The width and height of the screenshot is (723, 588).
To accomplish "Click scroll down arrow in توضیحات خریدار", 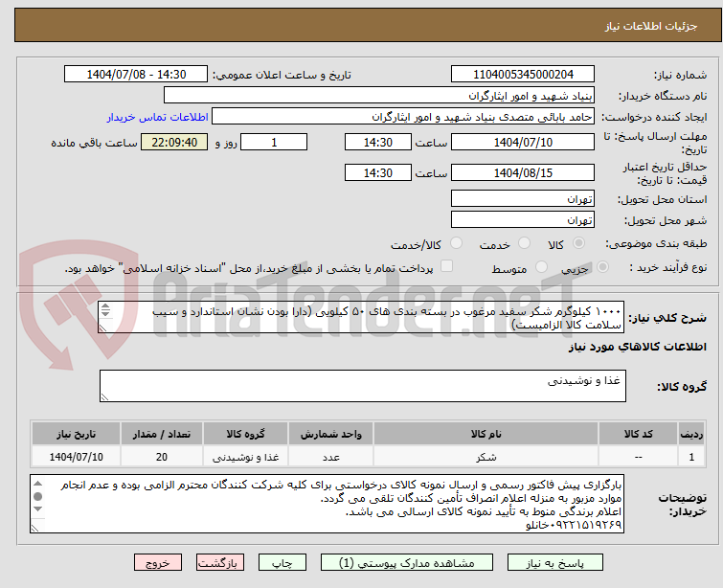I will [x=37, y=509].
